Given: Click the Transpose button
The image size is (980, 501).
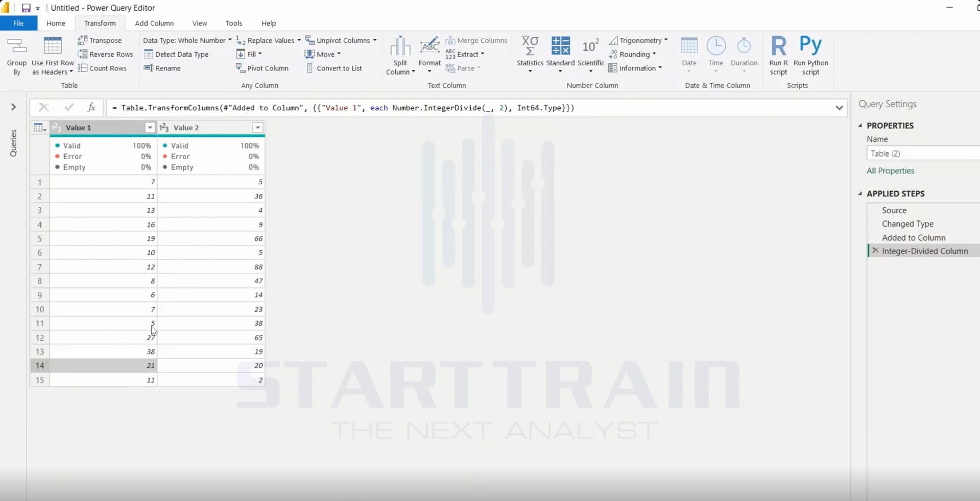Looking at the screenshot, I should 100,40.
